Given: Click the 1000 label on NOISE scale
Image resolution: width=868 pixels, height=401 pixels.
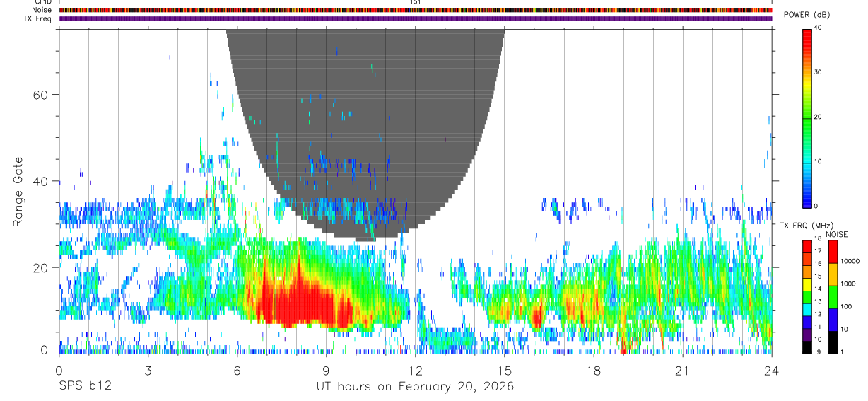Looking at the screenshot, I should tap(848, 284).
